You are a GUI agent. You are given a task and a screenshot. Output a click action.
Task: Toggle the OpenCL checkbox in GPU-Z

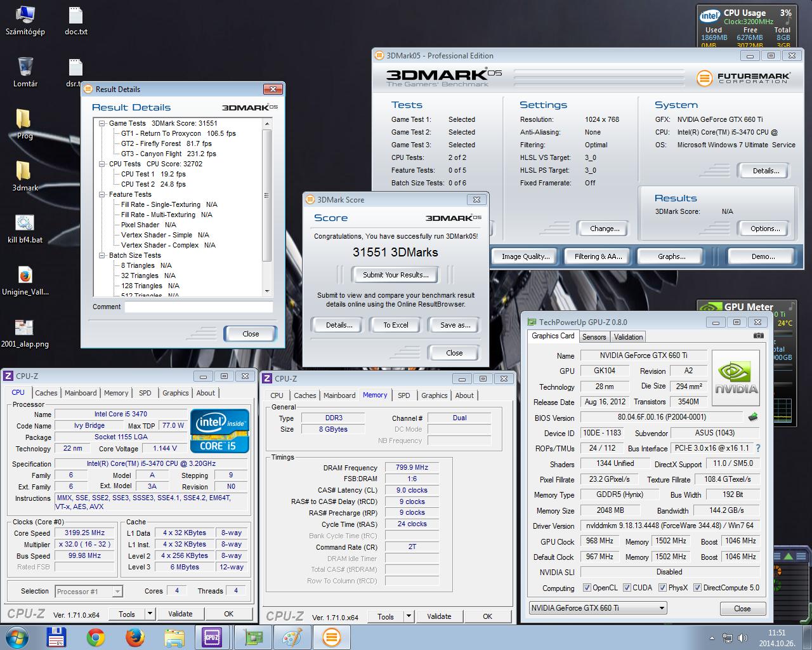(x=587, y=588)
